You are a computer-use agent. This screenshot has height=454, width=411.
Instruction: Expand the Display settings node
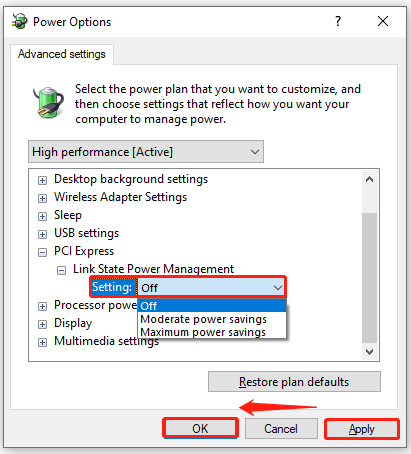point(42,324)
